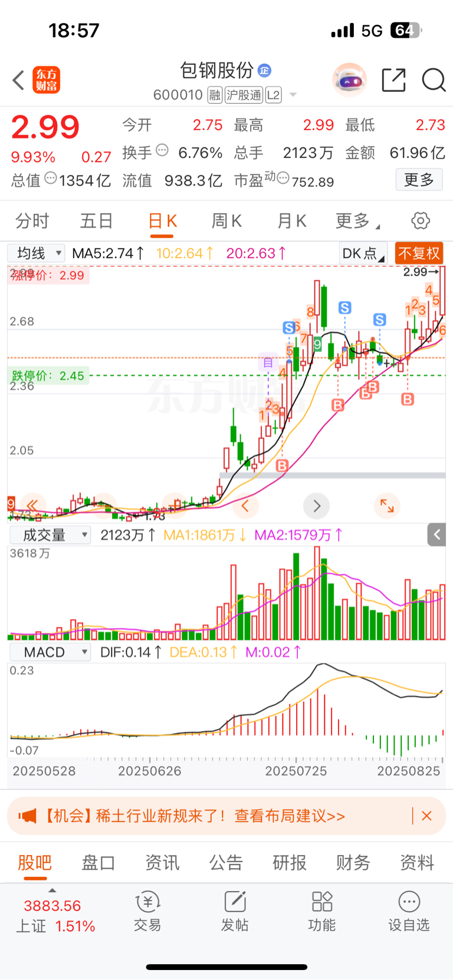Viewport: 453px width, 980px height.
Task: Open chart settings gear icon
Action: pyautogui.click(x=420, y=221)
